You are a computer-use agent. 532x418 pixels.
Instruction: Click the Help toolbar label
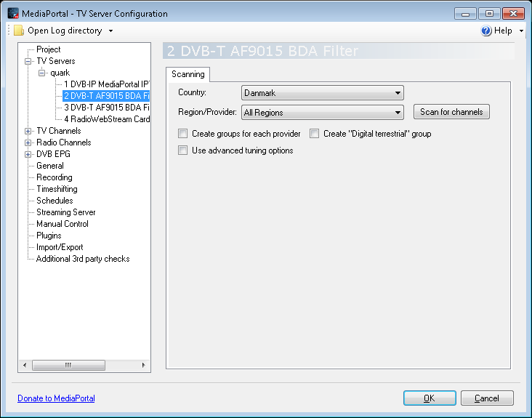[x=503, y=31]
